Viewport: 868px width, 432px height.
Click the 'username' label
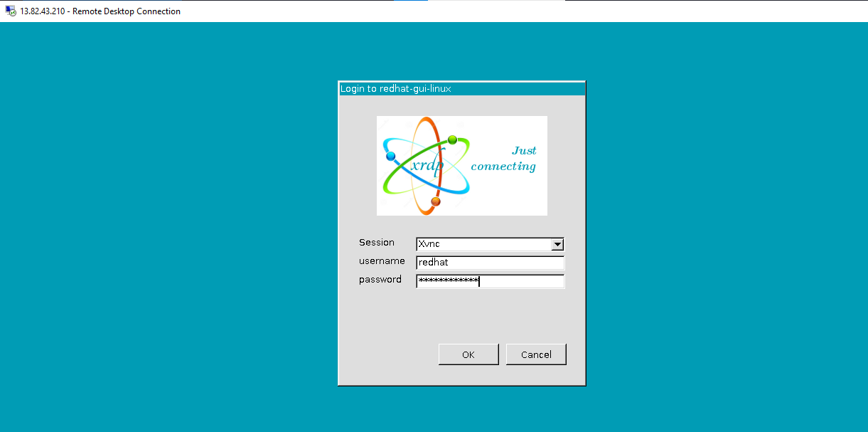[382, 261]
